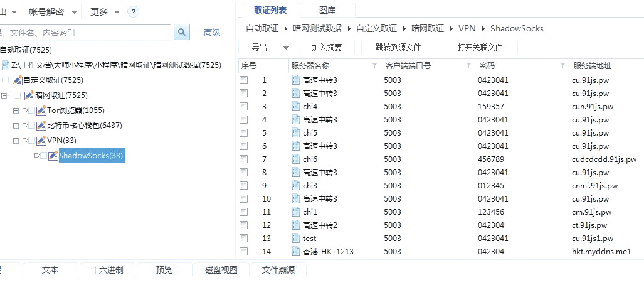
Task: Click the file icon in row 5 chi5
Action: 296,133
